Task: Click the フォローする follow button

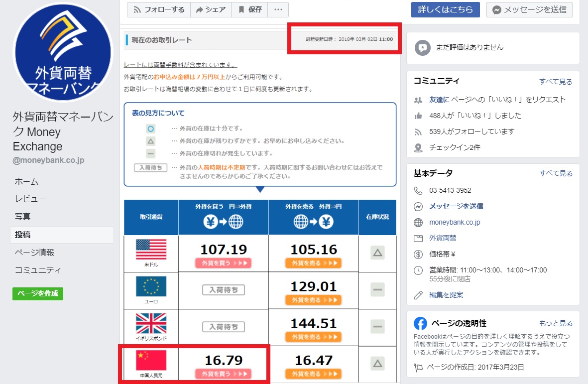Action: [x=159, y=10]
